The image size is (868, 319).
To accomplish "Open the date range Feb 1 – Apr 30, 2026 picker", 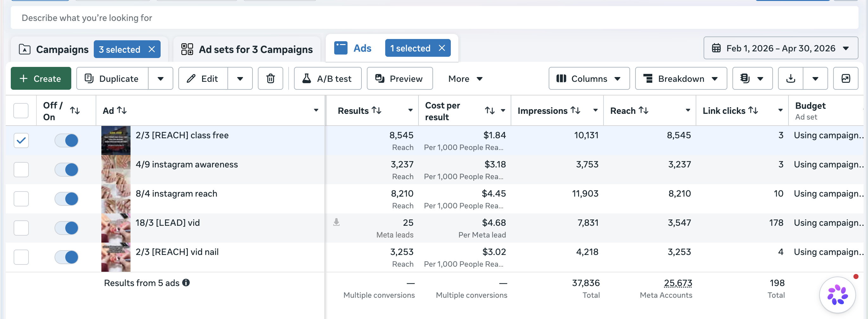I will (781, 48).
